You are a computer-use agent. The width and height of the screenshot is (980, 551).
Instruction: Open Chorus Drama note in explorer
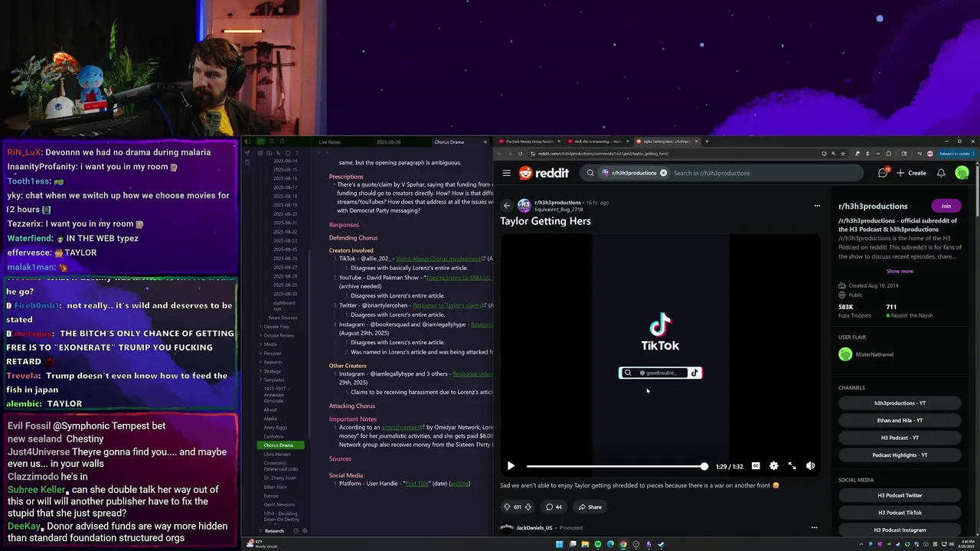pyautogui.click(x=281, y=445)
